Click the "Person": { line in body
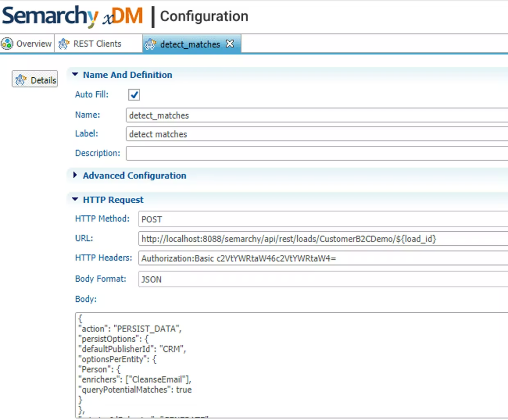This screenshot has width=508, height=420. coord(99,370)
